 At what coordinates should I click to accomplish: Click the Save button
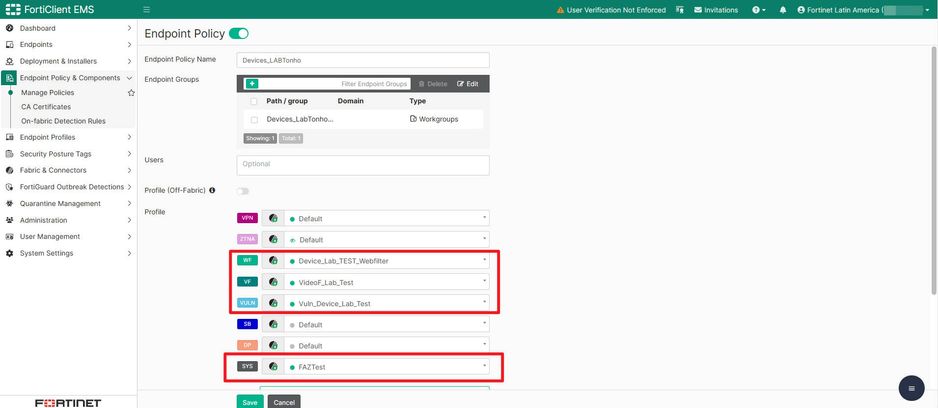point(249,402)
